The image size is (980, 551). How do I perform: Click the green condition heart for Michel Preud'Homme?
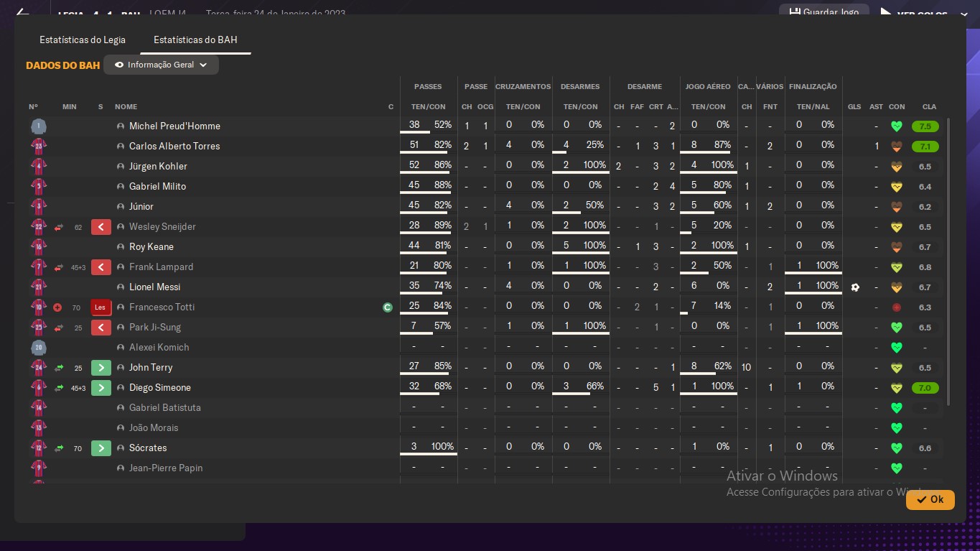coord(896,126)
